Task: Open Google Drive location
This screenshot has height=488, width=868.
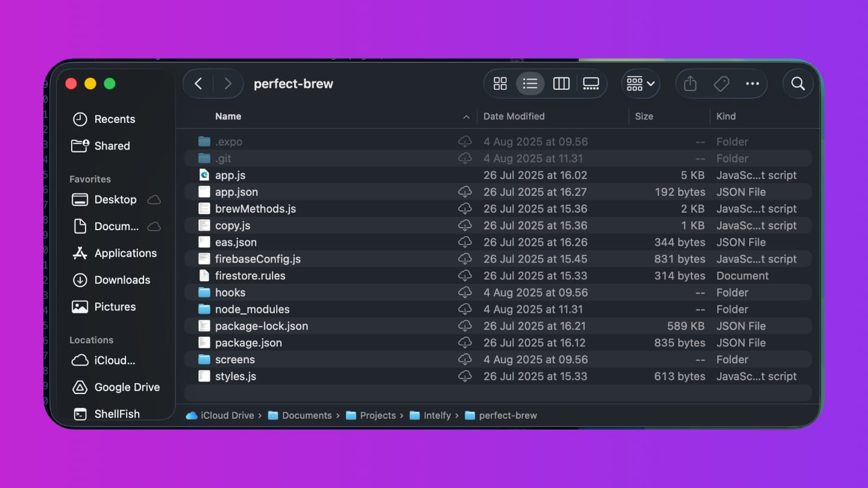Action: point(127,387)
